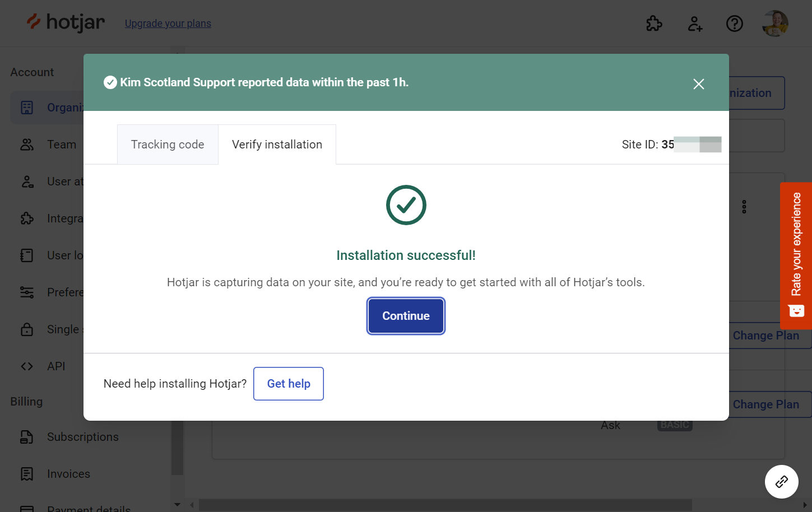Screen dimensions: 812x512
Task: Open the help question mark icon
Action: point(734,24)
